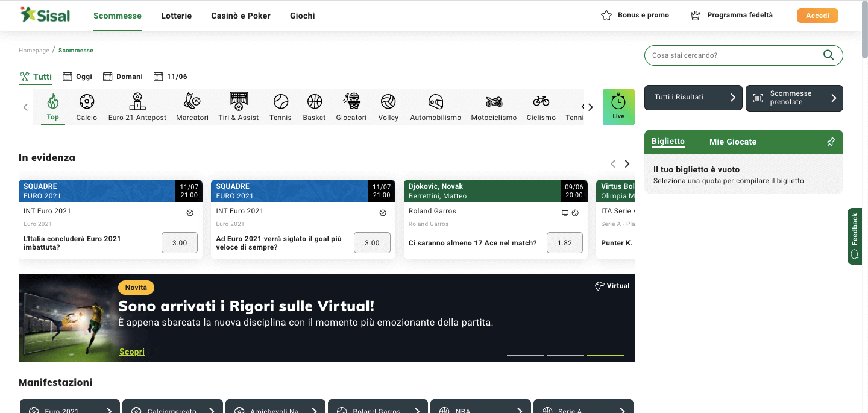Expand the Amichevoli Na... manifestazione
This screenshot has height=413, width=868.
(x=275, y=406)
